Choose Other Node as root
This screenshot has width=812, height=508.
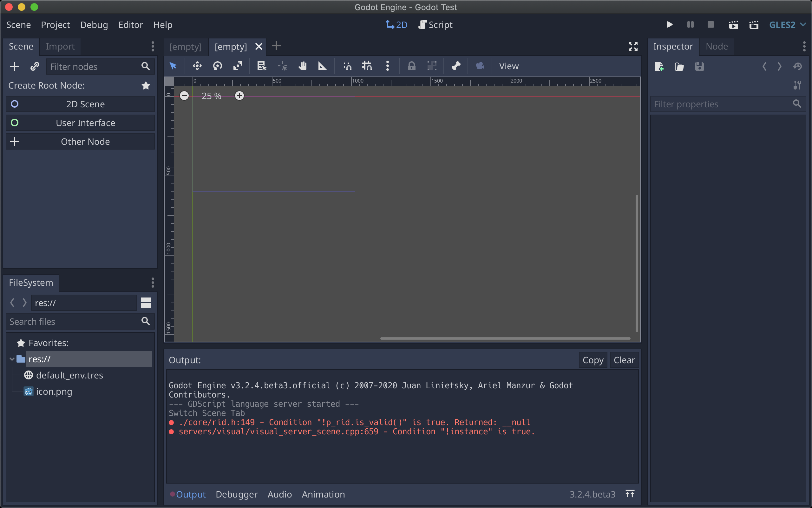[80, 142]
